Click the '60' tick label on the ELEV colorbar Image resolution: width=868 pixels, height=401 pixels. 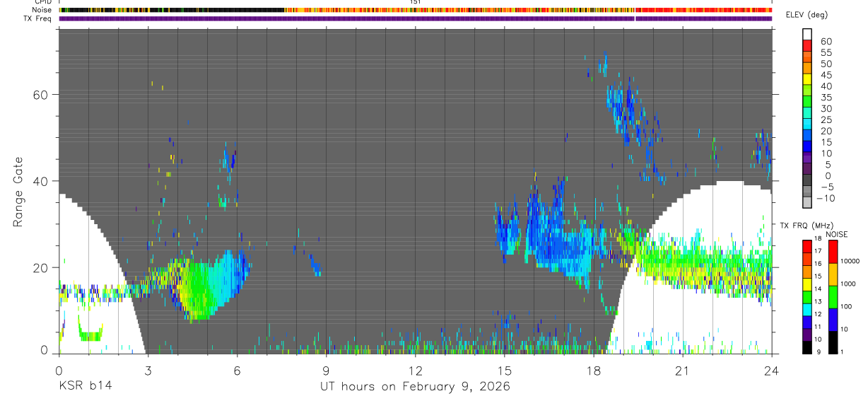click(x=826, y=41)
